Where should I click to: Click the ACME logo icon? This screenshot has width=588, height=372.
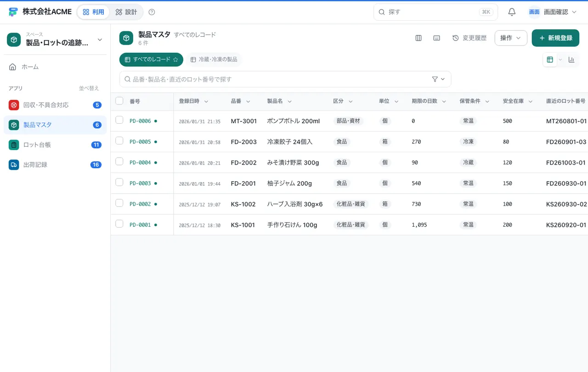[x=13, y=12]
